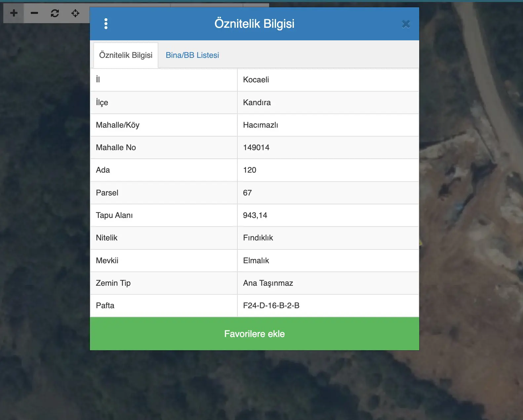
Task: Select Pafta value F24-D-16-B-2-B
Action: (328, 306)
